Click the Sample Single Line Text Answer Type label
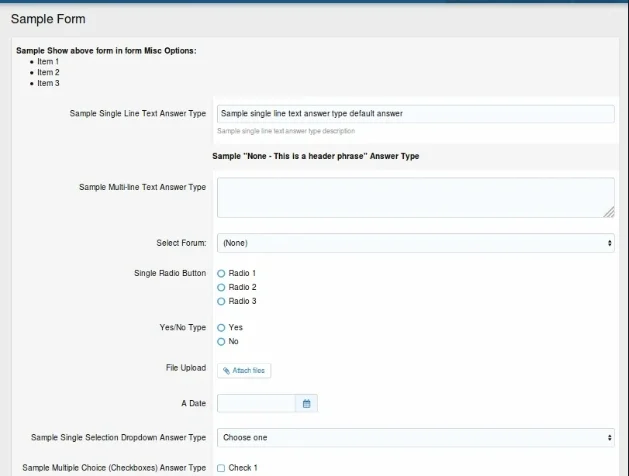 137,114
